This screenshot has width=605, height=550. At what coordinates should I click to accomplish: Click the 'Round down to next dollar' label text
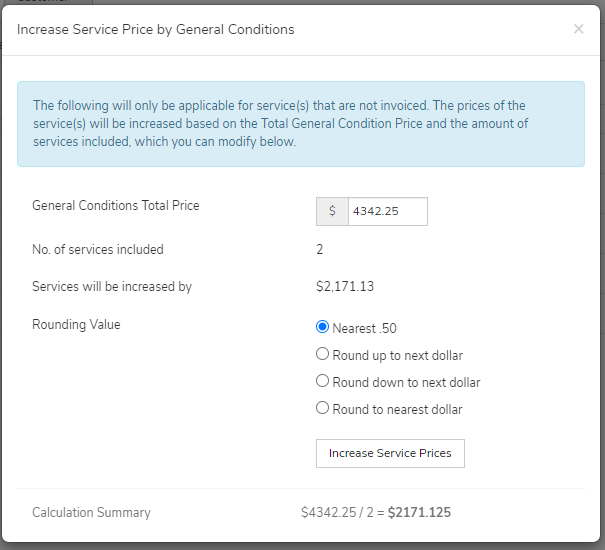406,382
